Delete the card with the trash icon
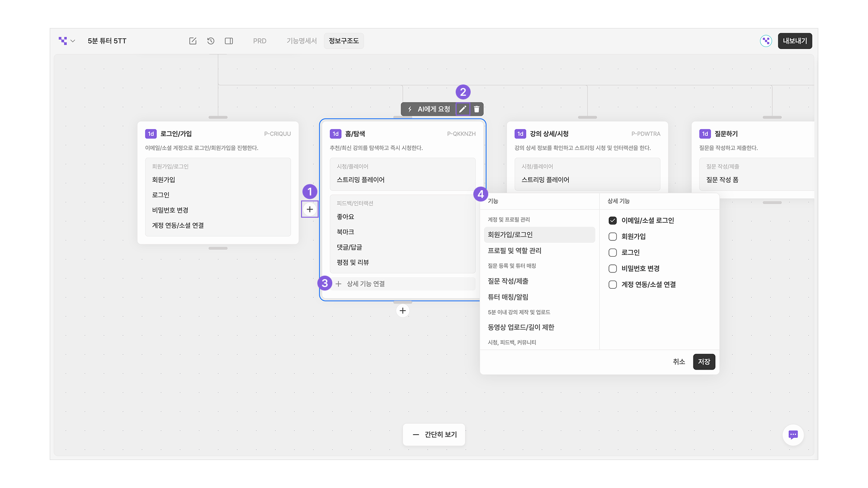868x488 pixels. (476, 109)
